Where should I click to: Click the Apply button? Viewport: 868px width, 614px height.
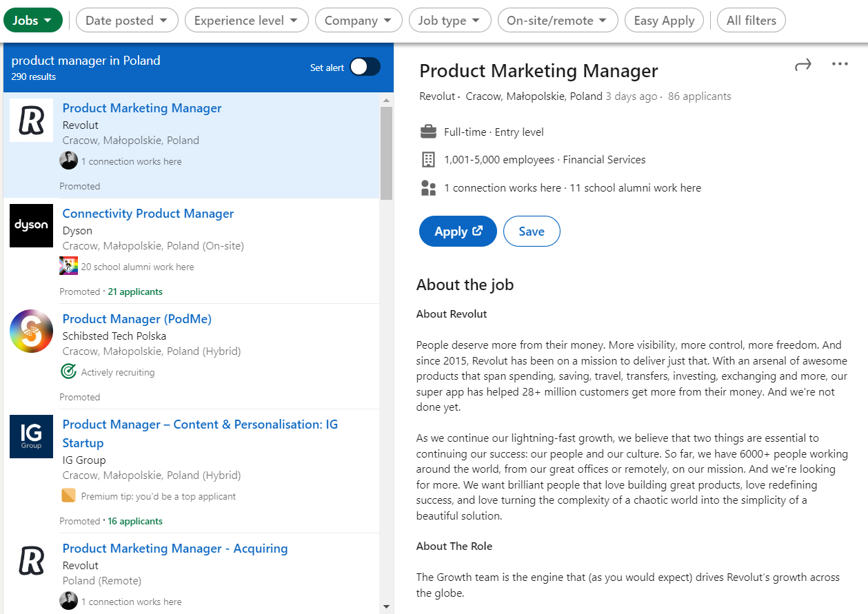coord(458,232)
